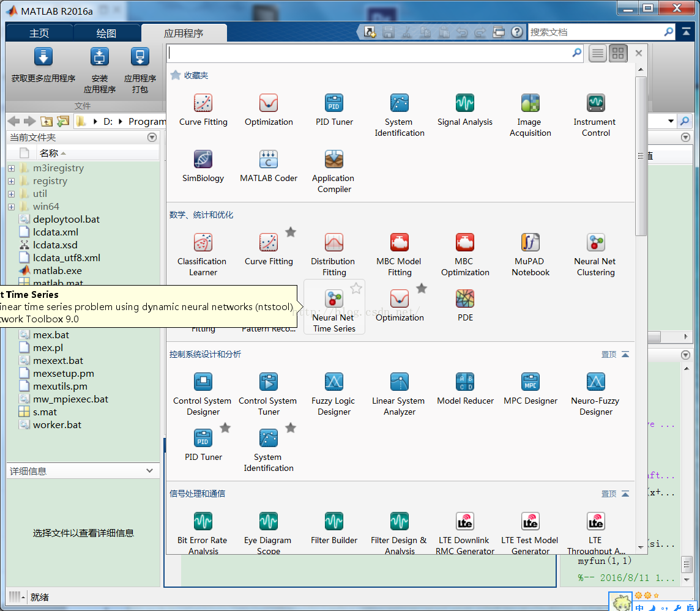Launch Optimization app in favorites section
Screen dimensions: 700x611
point(269,110)
